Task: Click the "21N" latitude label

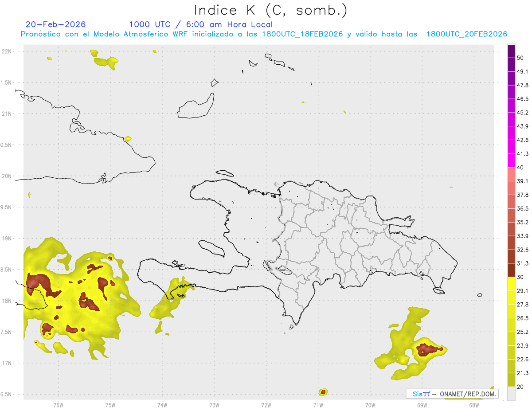Action: [x=7, y=114]
